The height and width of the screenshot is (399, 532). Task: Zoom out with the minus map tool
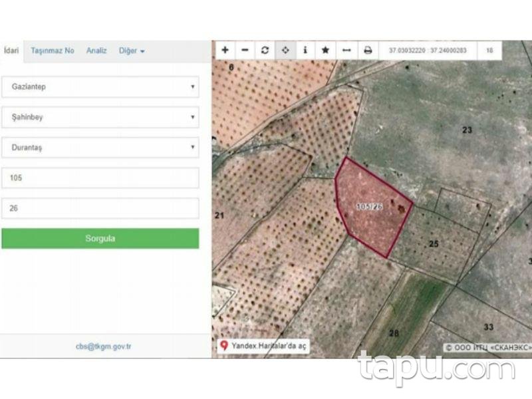(x=243, y=49)
